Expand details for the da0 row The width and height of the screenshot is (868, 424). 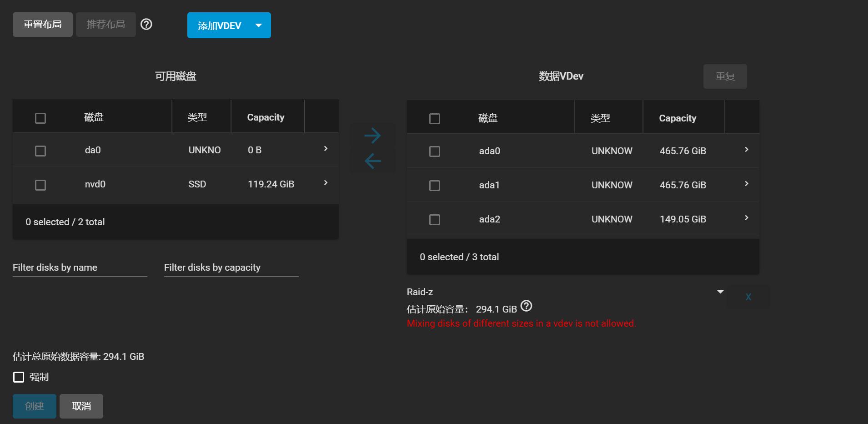click(326, 149)
